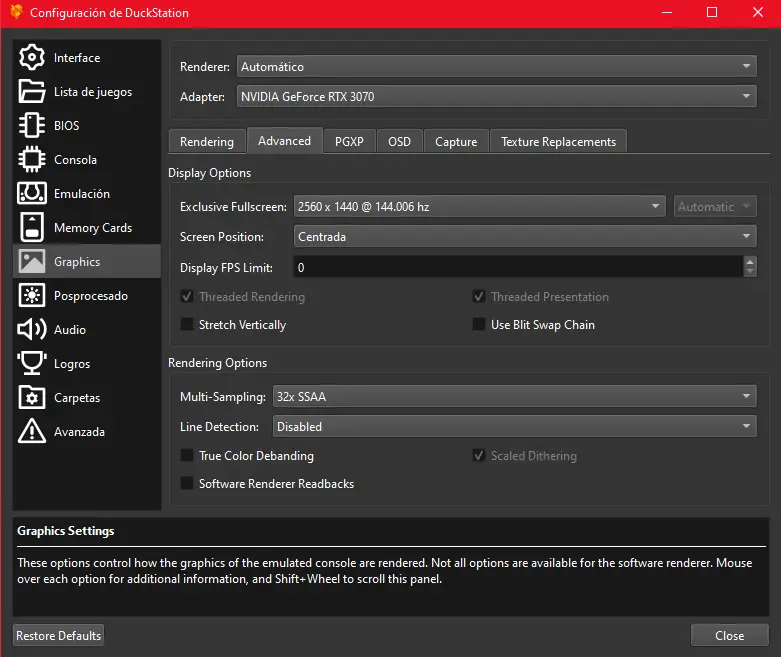Click the BIOS chip icon
This screenshot has width=781, height=657.
(x=31, y=125)
